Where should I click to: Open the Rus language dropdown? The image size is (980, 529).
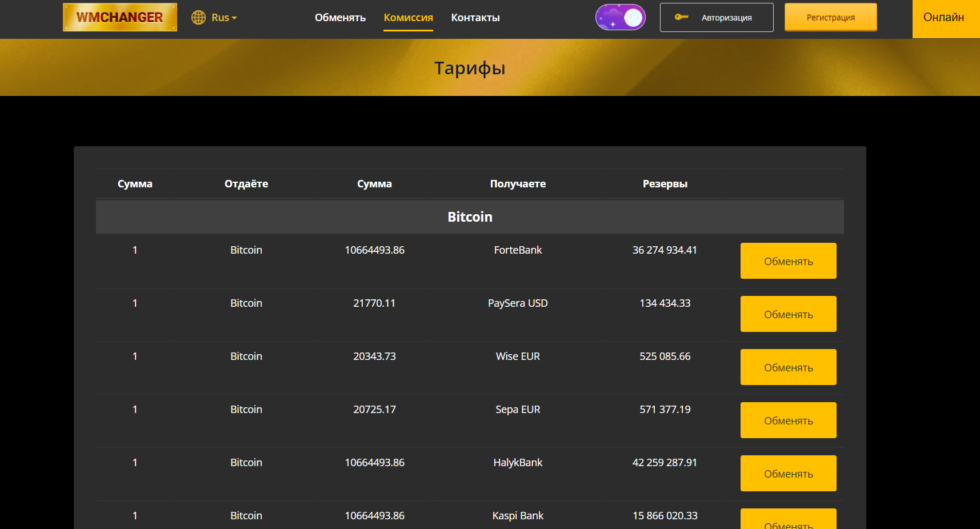224,18
